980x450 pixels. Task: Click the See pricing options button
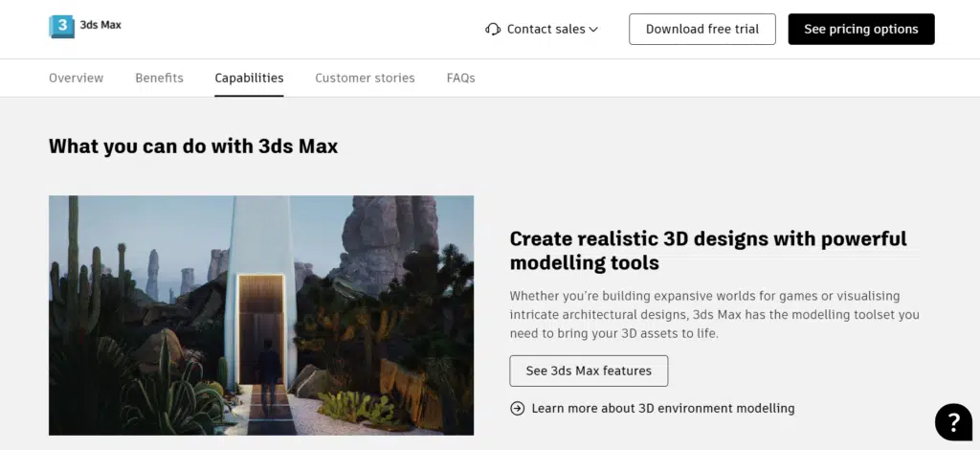pyautogui.click(x=860, y=30)
